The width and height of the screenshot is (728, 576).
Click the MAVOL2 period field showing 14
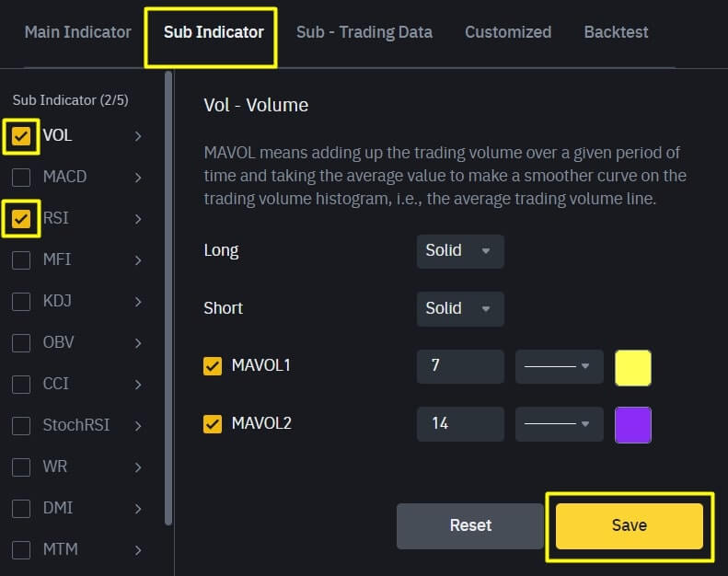click(x=460, y=424)
